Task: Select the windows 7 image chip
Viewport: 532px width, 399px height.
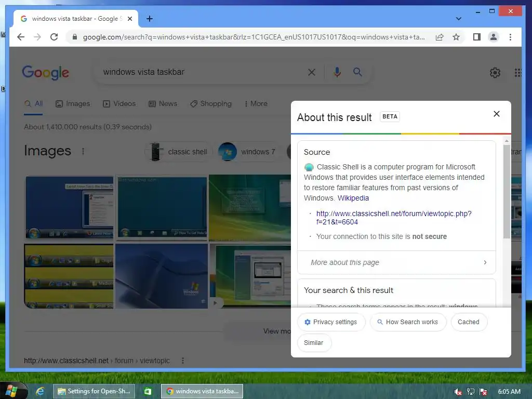Action: point(248,152)
